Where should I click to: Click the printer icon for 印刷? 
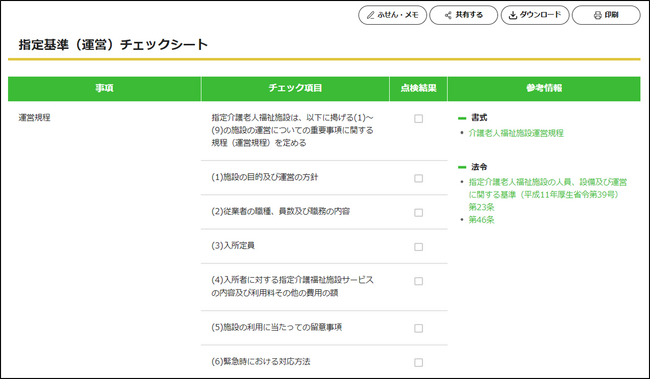pyautogui.click(x=597, y=15)
